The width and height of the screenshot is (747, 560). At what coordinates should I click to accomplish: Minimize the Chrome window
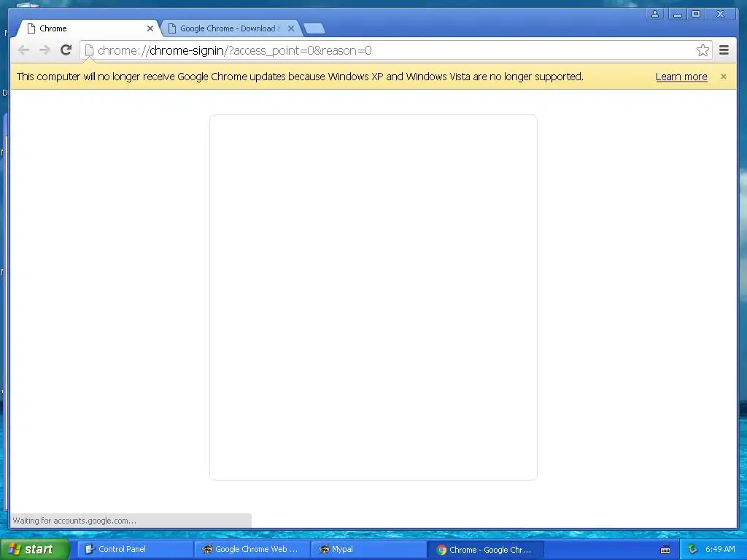tap(678, 14)
